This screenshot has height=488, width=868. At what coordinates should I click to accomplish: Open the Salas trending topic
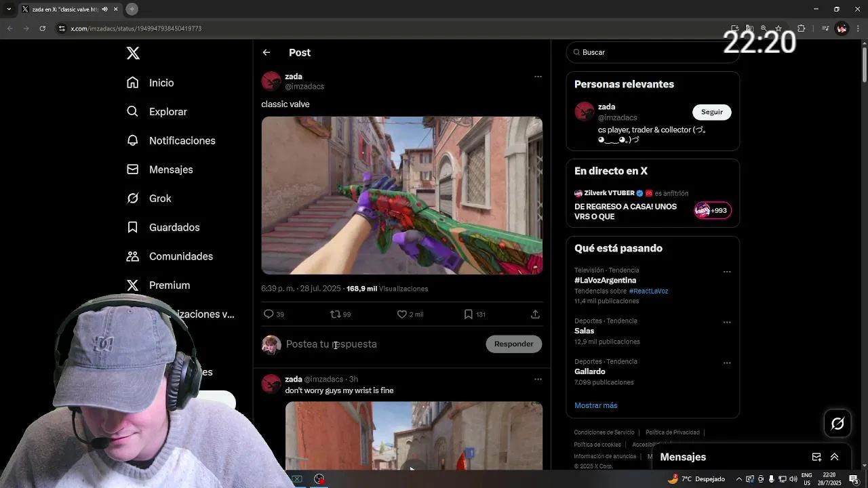point(584,331)
